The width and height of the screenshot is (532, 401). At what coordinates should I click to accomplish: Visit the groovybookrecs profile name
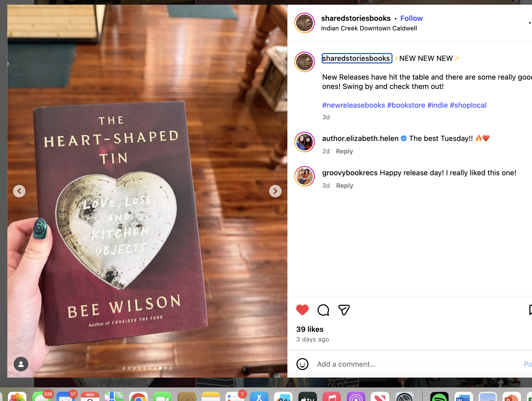coord(350,173)
